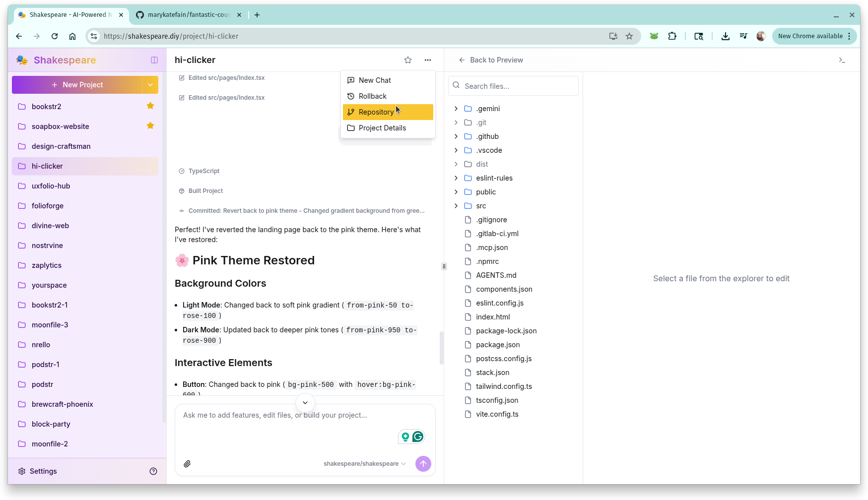Expand the src folder
868x500 pixels.
456,206
